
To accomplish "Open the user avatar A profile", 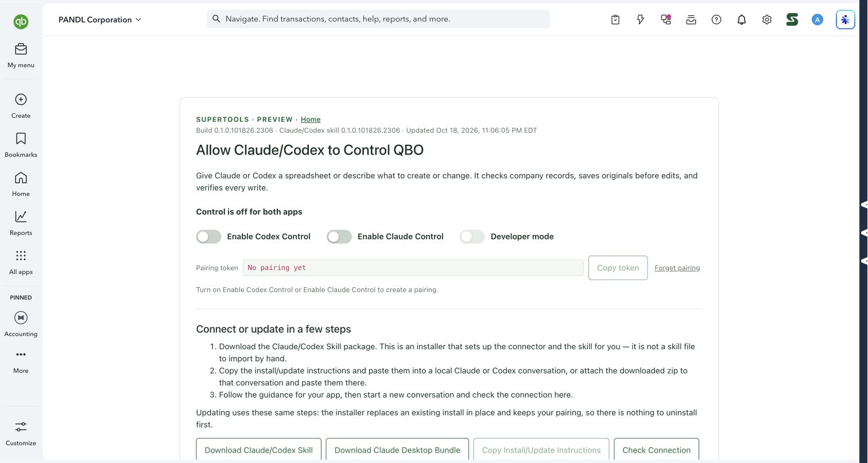I will pos(817,20).
